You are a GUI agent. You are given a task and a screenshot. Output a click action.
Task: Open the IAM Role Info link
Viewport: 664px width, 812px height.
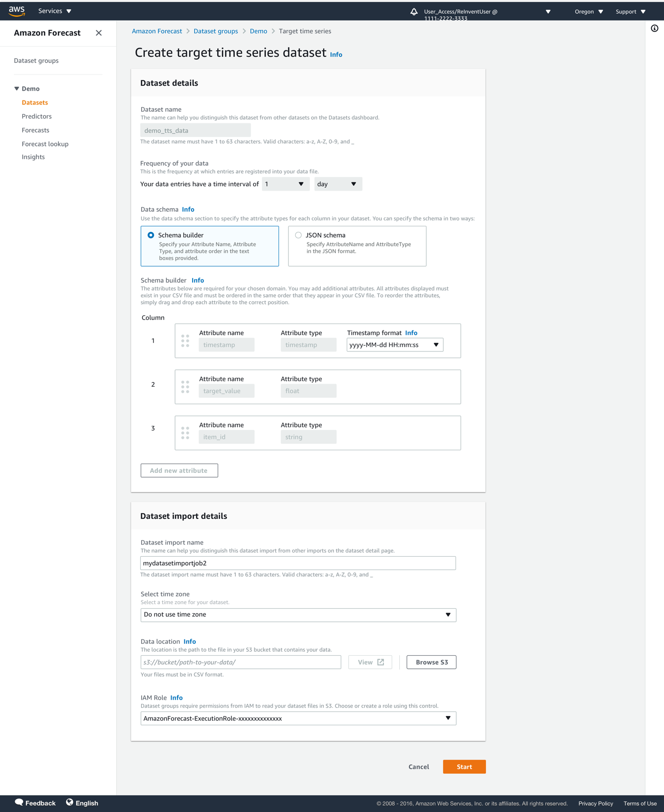click(x=177, y=698)
